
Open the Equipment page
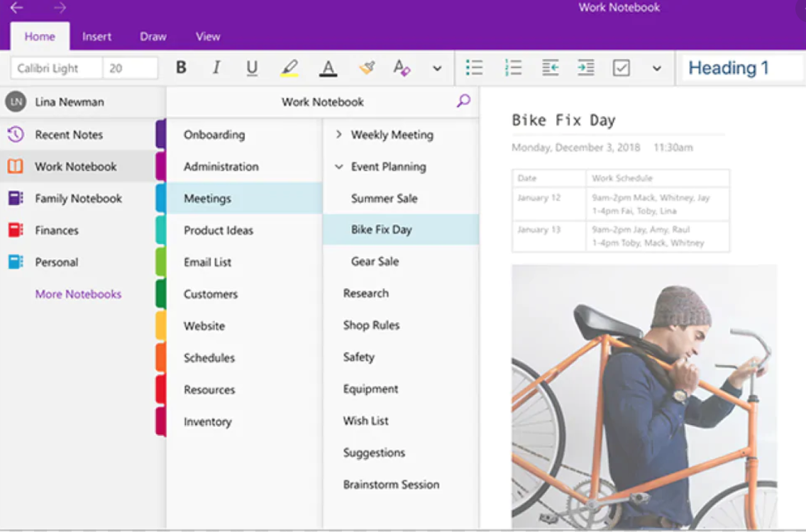[x=401, y=389]
